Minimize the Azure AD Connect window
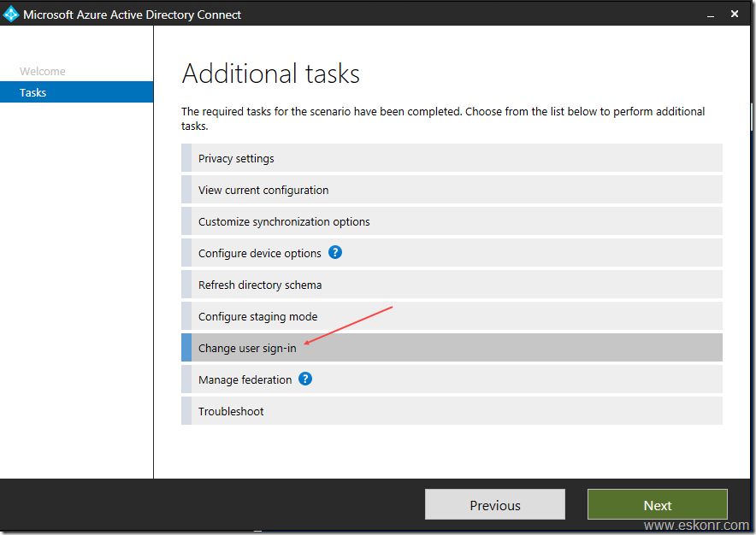The height and width of the screenshot is (535, 756). (x=710, y=15)
